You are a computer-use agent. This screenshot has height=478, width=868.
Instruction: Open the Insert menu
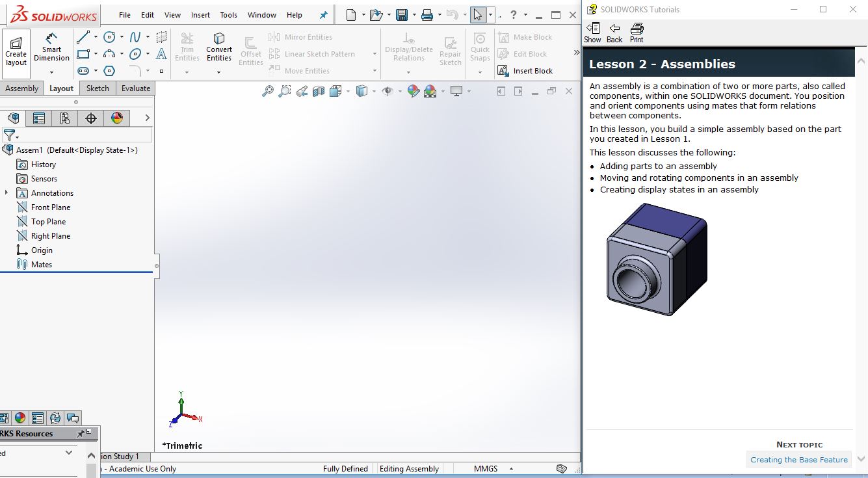200,15
